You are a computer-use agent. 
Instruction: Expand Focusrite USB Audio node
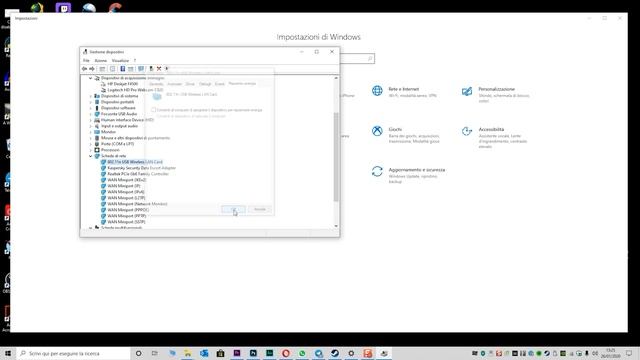click(x=91, y=114)
